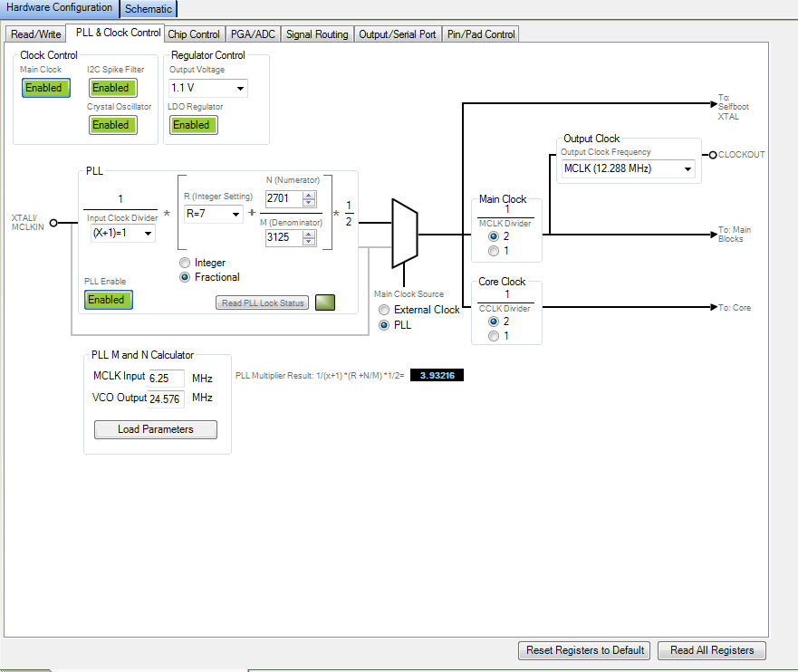
Task: Click Reset Registers to Default
Action: coord(584,650)
